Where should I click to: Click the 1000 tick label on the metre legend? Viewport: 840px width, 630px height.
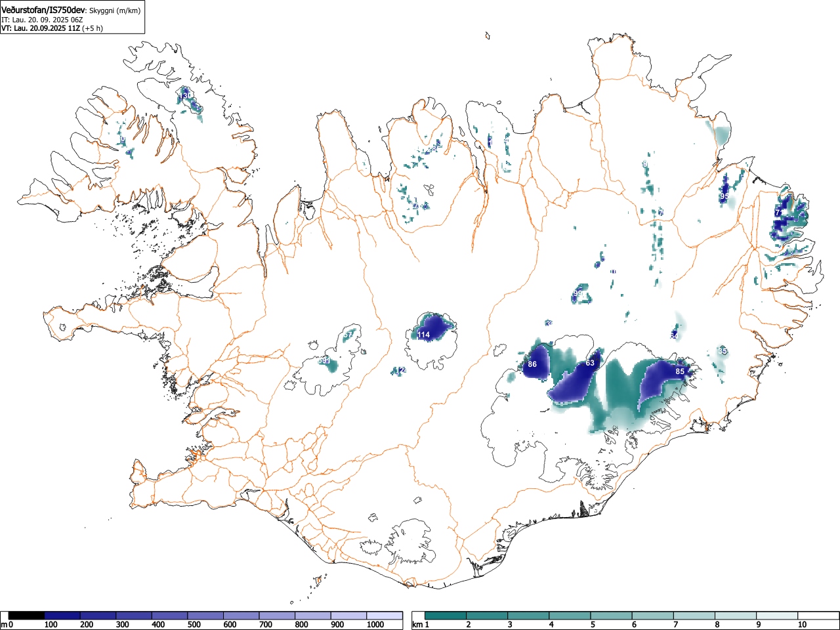click(x=375, y=625)
